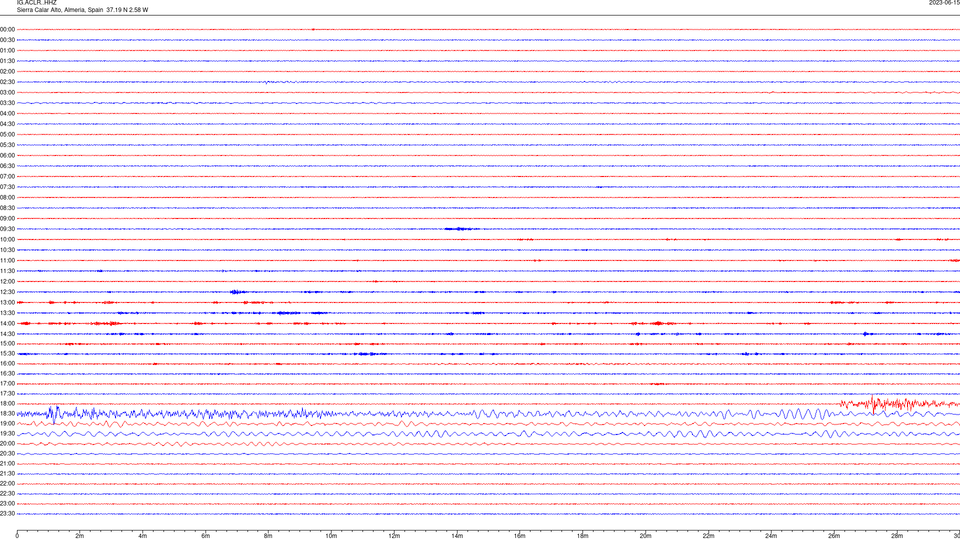Pick the 14m minute axis label
The width and height of the screenshot is (960, 540).
click(457, 536)
